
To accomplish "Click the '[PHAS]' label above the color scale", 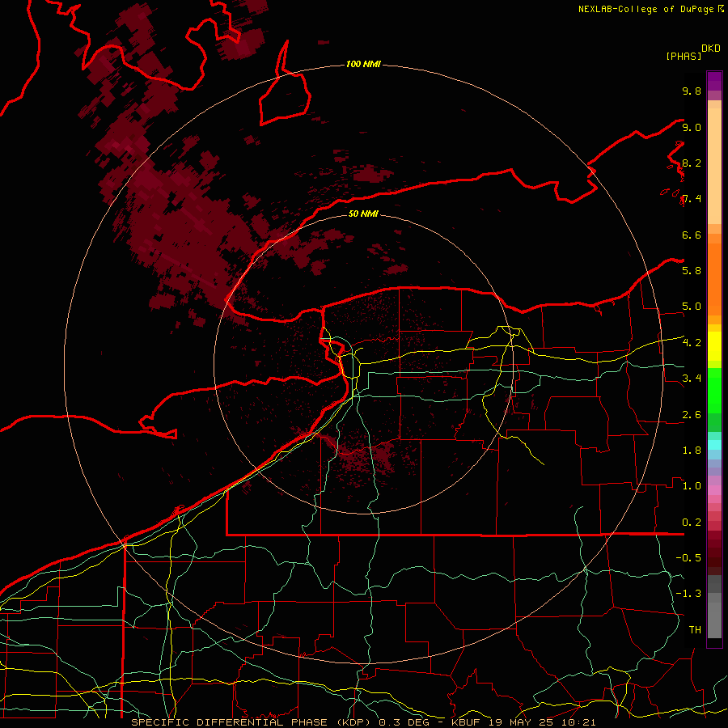I will pos(684,56).
